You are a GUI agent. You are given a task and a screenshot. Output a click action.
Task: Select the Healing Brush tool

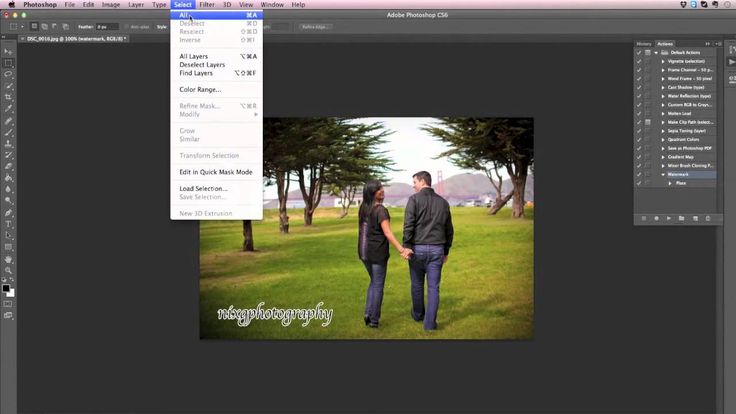8,121
